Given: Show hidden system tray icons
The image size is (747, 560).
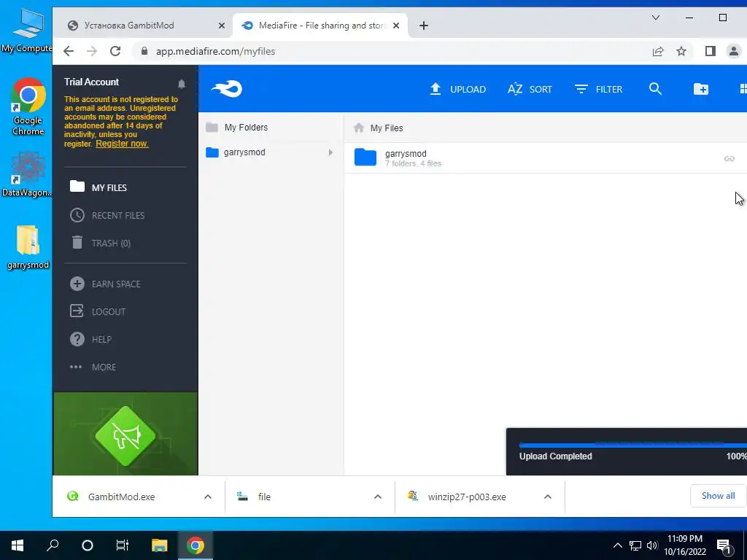Looking at the screenshot, I should [617, 545].
